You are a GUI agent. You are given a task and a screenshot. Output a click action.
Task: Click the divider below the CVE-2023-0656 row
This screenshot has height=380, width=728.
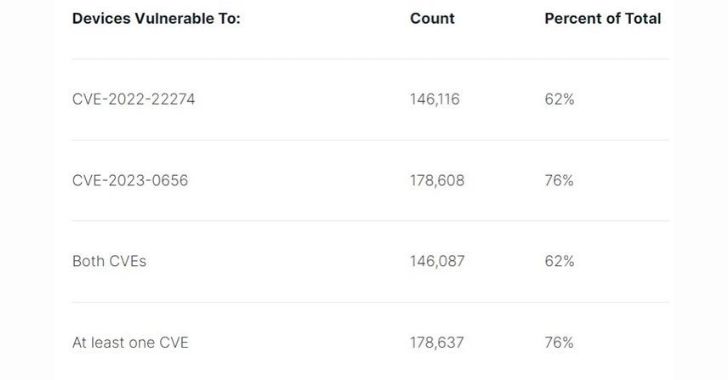tap(370, 221)
